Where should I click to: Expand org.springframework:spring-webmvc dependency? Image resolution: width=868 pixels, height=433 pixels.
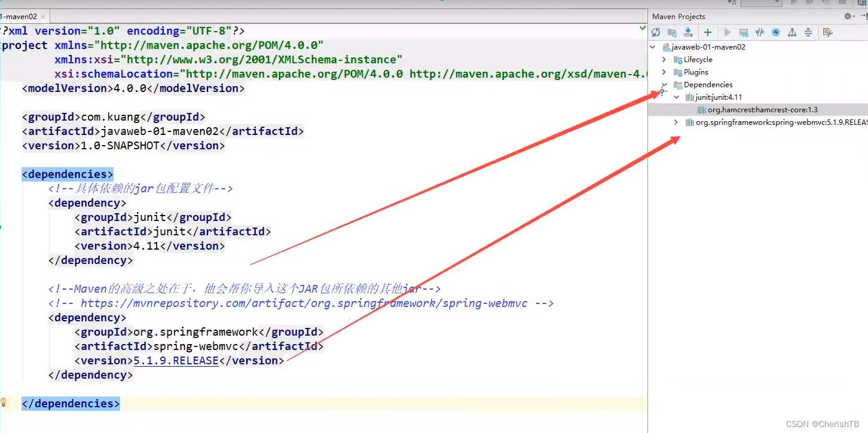(x=676, y=122)
